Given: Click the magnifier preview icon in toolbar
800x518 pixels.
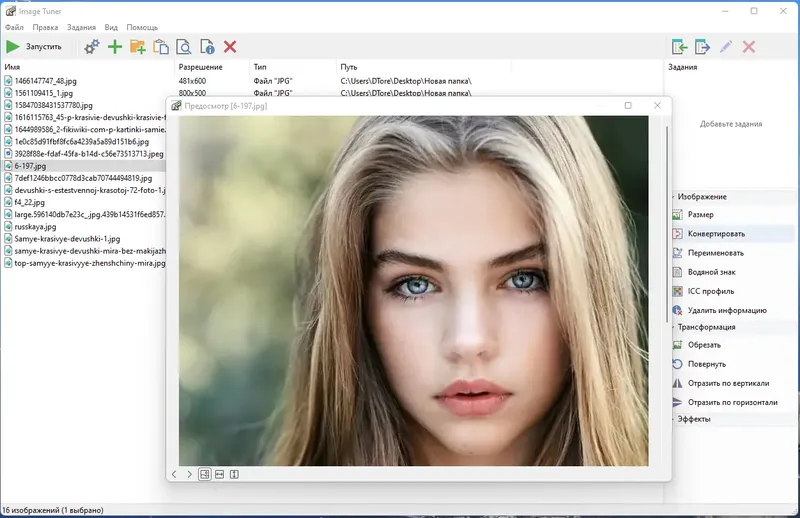Looking at the screenshot, I should coord(184,47).
